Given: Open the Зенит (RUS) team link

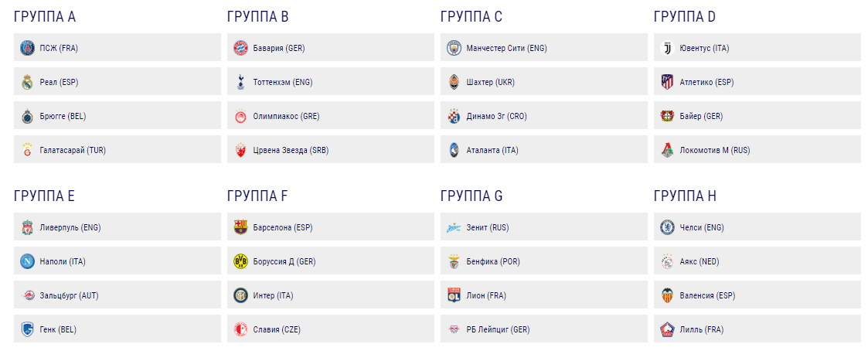Looking at the screenshot, I should 487,227.
